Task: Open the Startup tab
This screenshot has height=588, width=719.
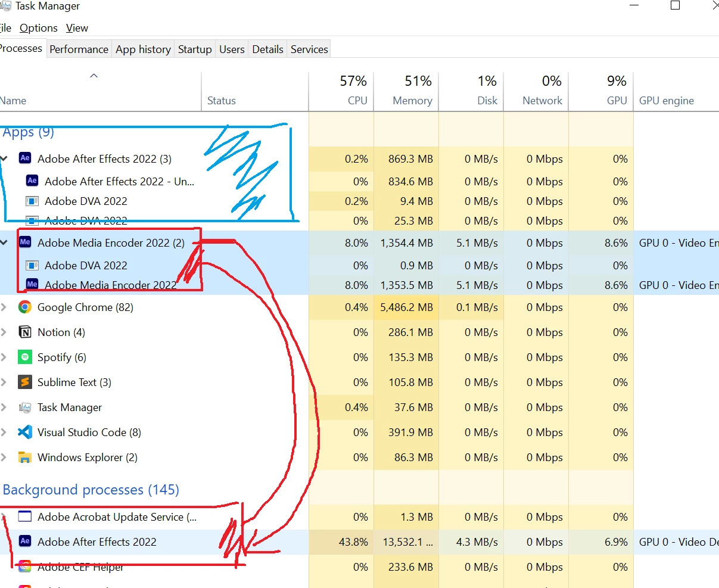Action: pos(195,49)
